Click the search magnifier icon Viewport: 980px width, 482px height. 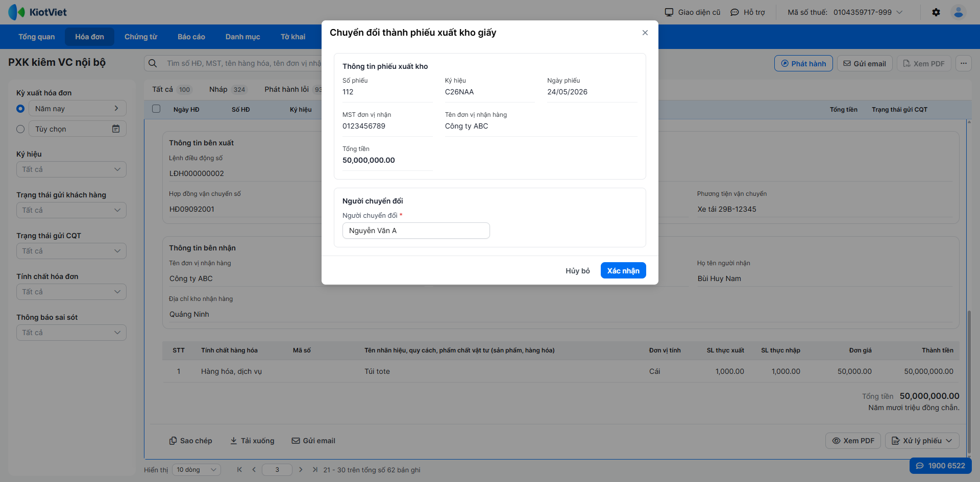[153, 63]
